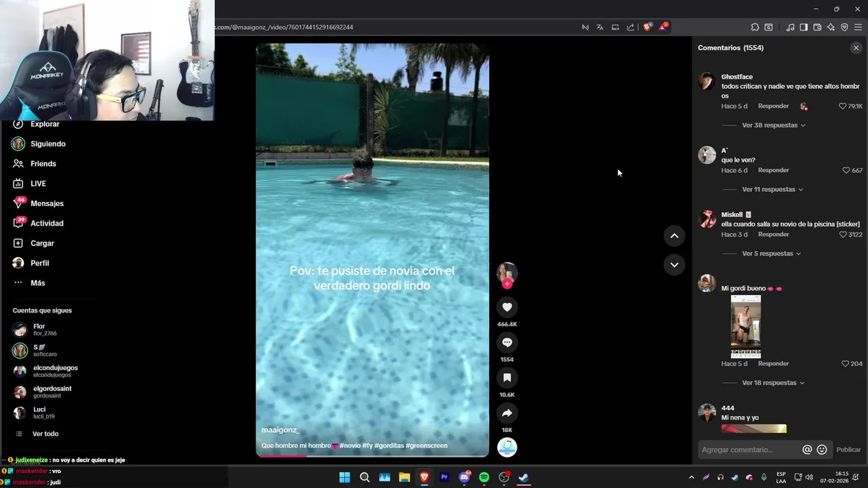Like the 'que le ven?' comment
The width and height of the screenshot is (868, 488).
click(x=846, y=170)
